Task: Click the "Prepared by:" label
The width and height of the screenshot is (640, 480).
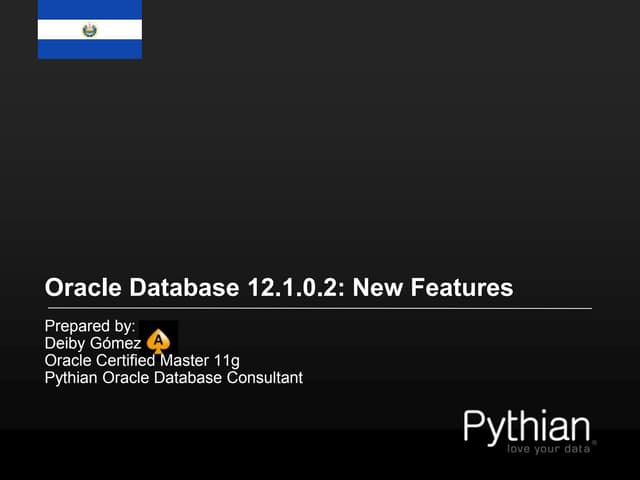Action: pyautogui.click(x=90, y=326)
